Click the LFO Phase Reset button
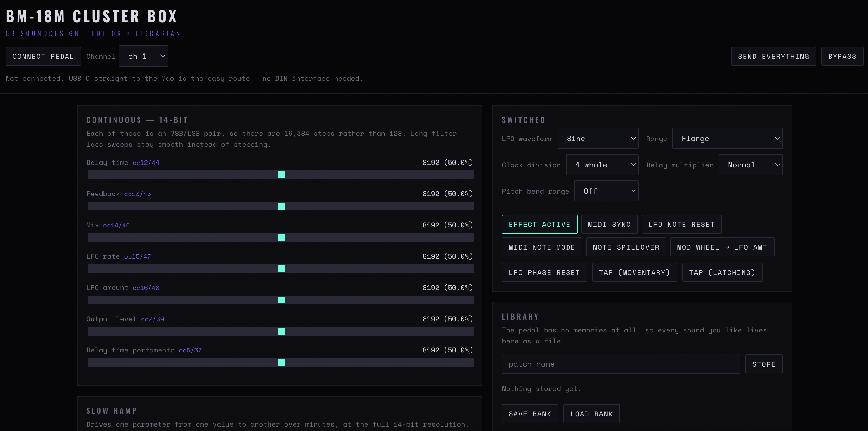The image size is (868, 431). 544,273
